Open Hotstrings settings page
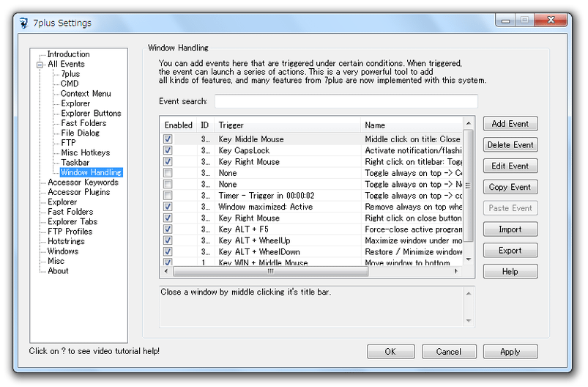Screen dimensions: 588x387 coord(66,241)
